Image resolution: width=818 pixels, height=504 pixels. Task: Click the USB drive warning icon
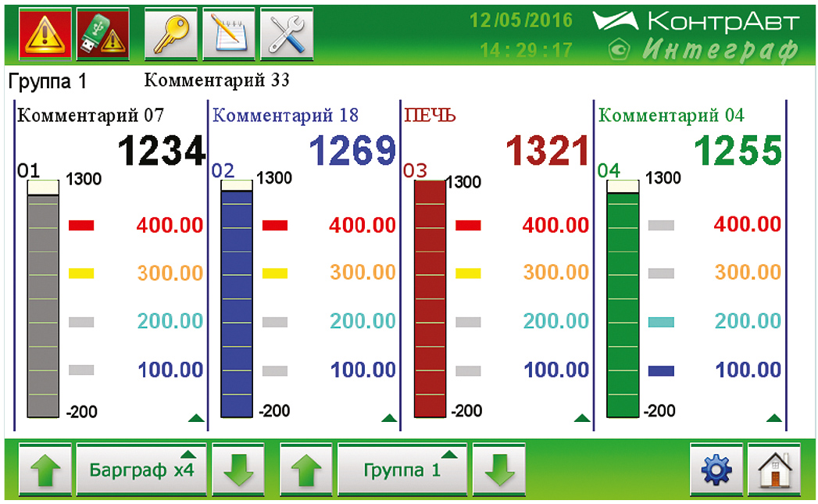click(103, 35)
